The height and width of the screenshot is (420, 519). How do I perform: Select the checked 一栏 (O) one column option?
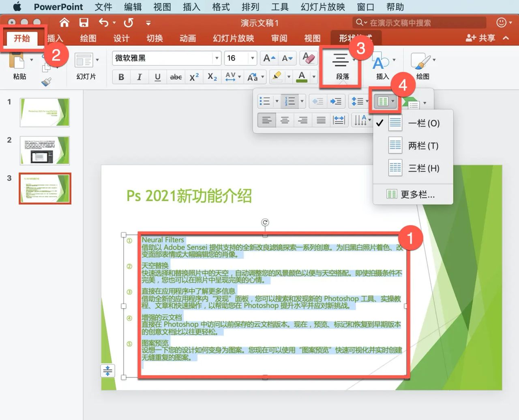click(413, 123)
